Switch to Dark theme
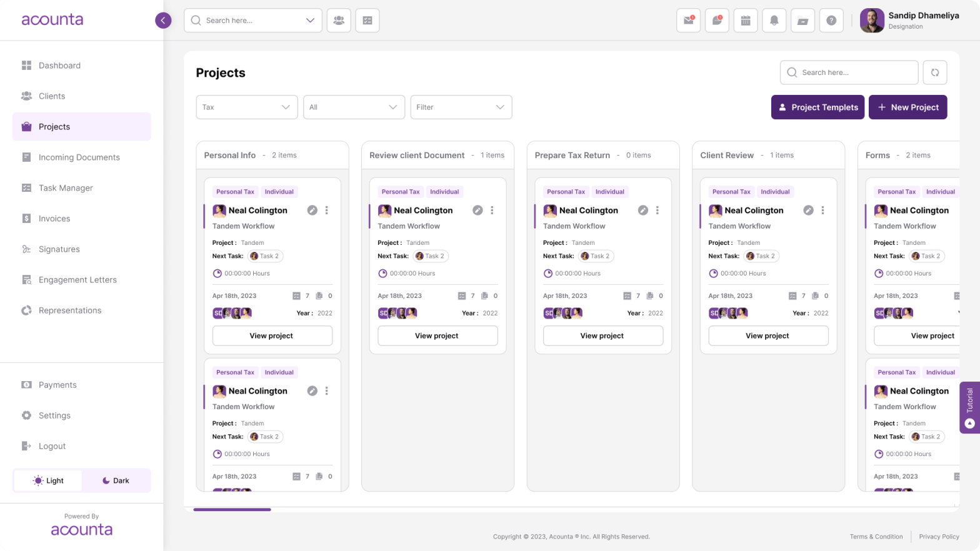Viewport: 980px width, 551px height. [116, 480]
